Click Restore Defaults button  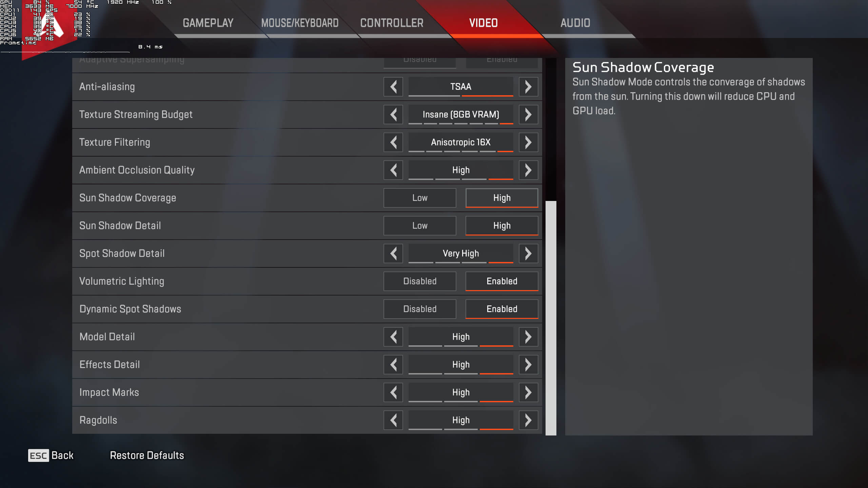[147, 455]
